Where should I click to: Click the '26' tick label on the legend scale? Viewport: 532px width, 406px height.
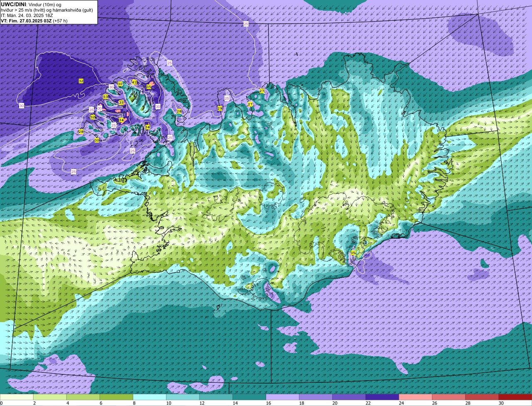pyautogui.click(x=434, y=403)
